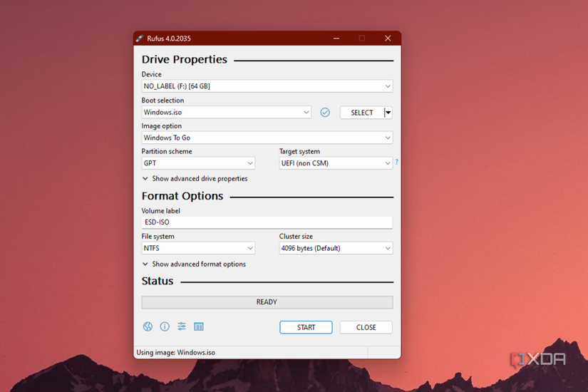588x392 pixels.
Task: Open the Boot selection Windows.iso dropdown
Action: tap(226, 112)
